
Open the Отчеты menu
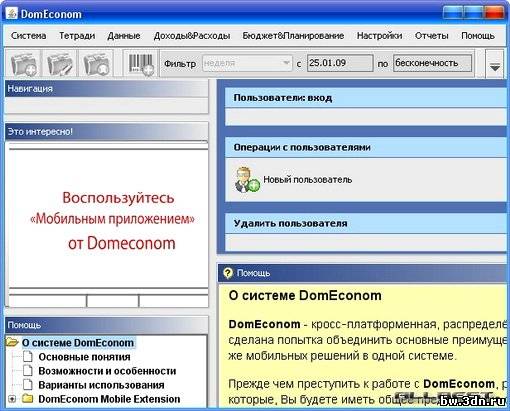click(x=431, y=36)
